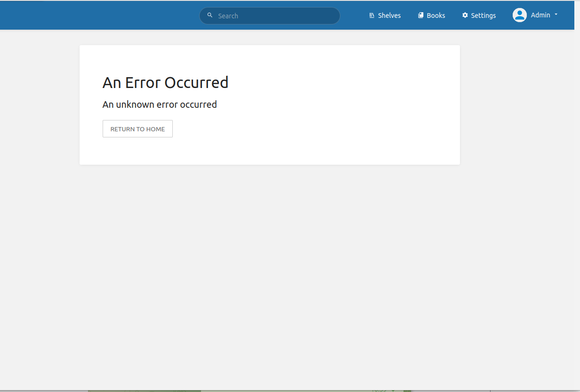The image size is (580, 392).
Task: Switch to the Books section
Action: (x=435, y=15)
